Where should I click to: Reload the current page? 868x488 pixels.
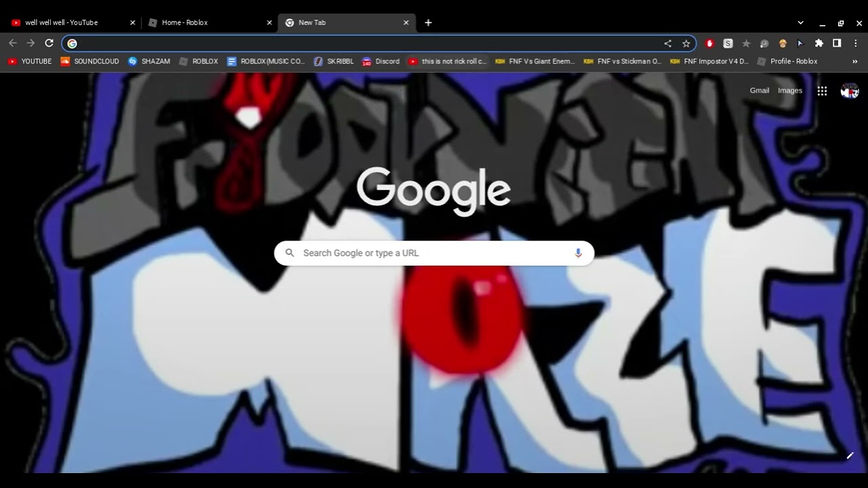click(x=49, y=43)
